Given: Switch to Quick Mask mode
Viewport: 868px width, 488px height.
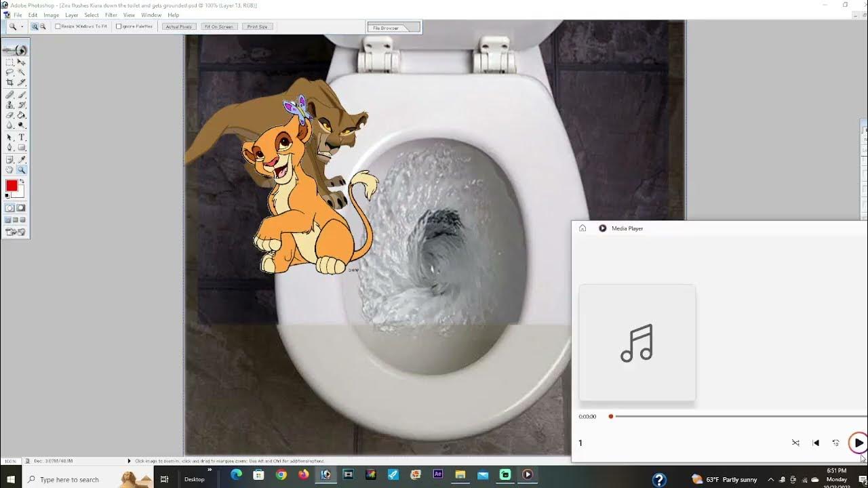Looking at the screenshot, I should click(21, 207).
